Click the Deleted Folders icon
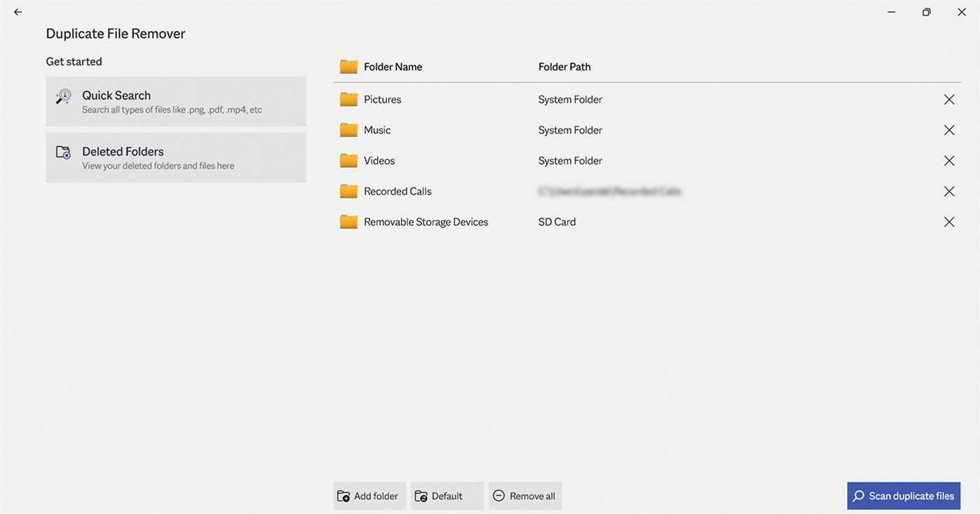The image size is (980, 514). (x=64, y=152)
